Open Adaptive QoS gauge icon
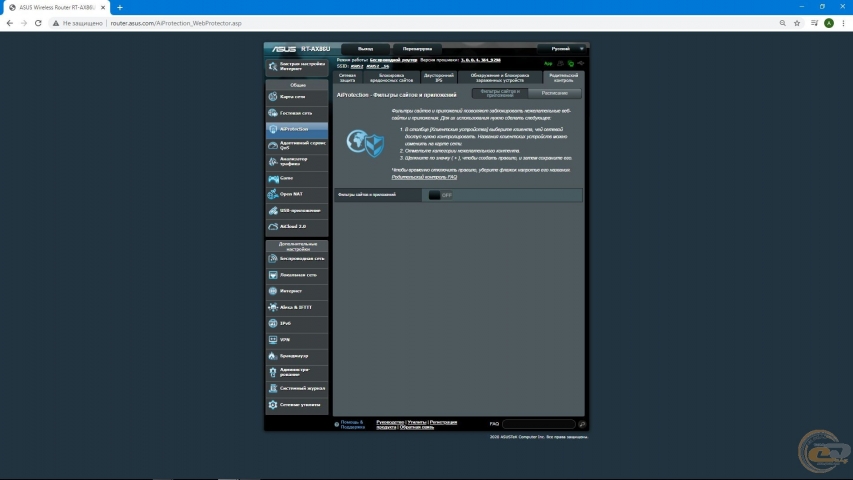Viewport: 853px width, 480px height. (273, 145)
